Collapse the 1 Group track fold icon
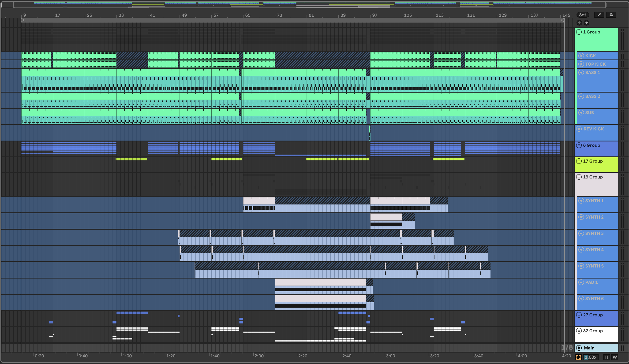Viewport: 629px width, 364px height. pos(579,32)
